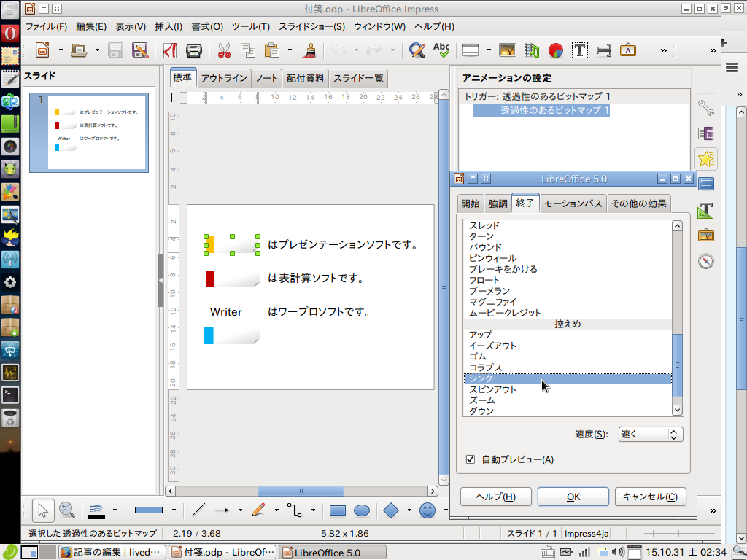
Task: Click the effects list vertical scrollbar
Action: pyautogui.click(x=677, y=318)
